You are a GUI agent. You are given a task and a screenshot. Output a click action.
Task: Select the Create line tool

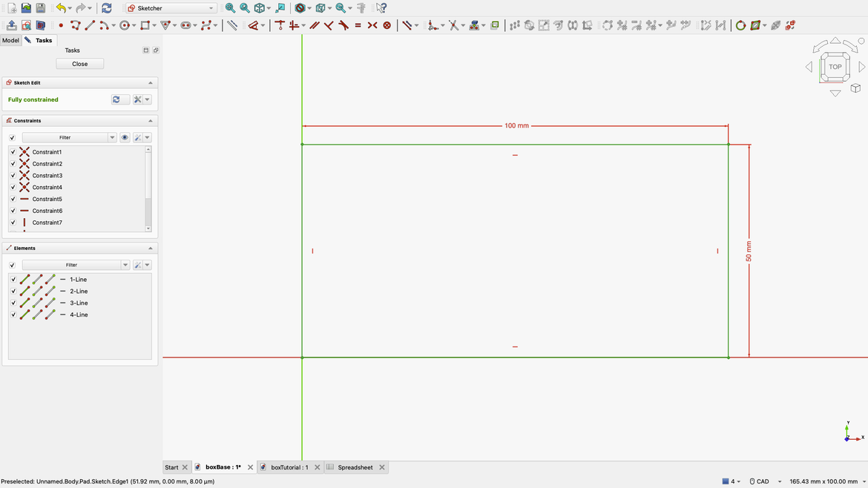click(x=90, y=24)
